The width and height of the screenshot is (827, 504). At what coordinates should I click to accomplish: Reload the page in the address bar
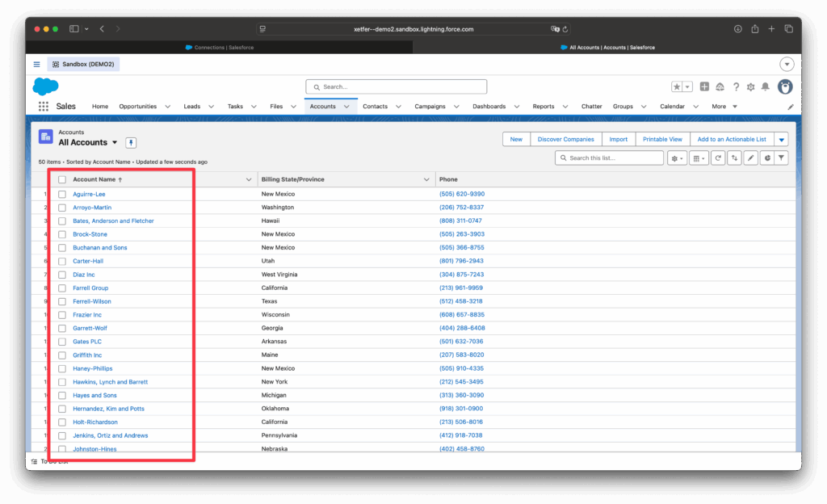tap(565, 29)
